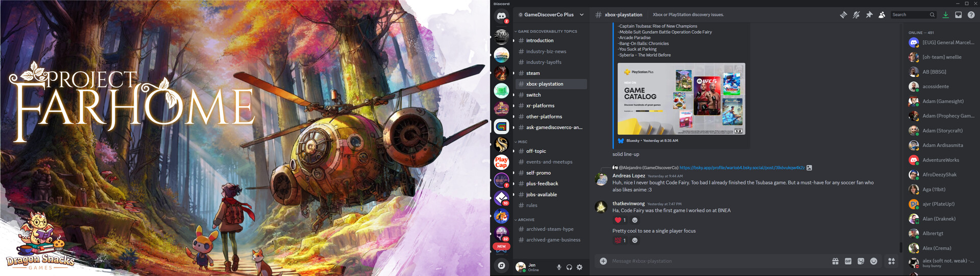
Task: Toggle microphone mute
Action: pyautogui.click(x=559, y=267)
